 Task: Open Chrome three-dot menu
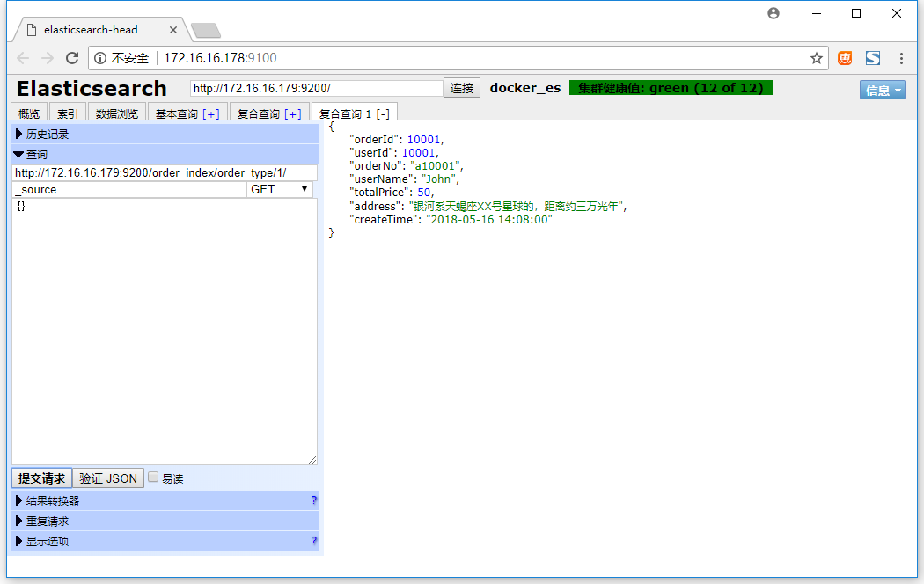tap(902, 58)
